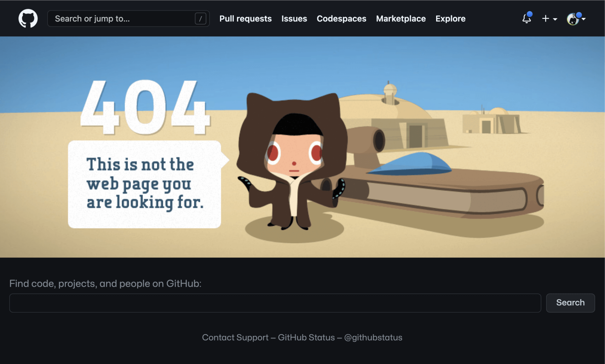Click the Search button

[x=570, y=303]
